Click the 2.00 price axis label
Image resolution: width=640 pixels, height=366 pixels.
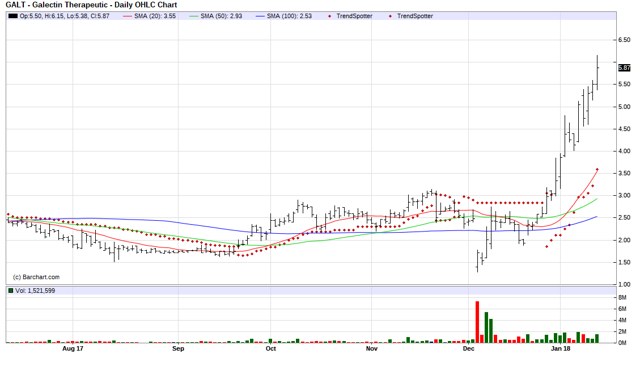pyautogui.click(x=624, y=240)
